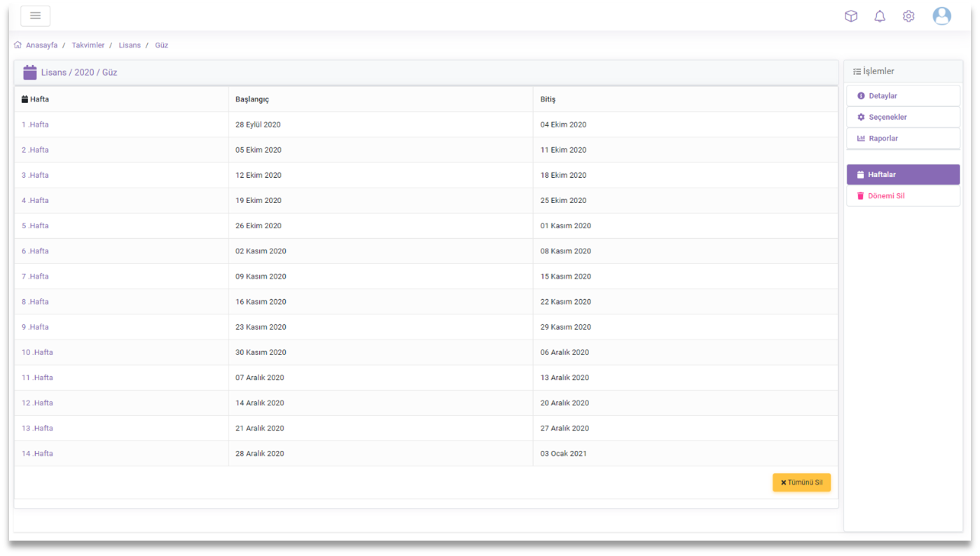
Task: Click the purple calendar icon in panel title
Action: pyautogui.click(x=29, y=72)
